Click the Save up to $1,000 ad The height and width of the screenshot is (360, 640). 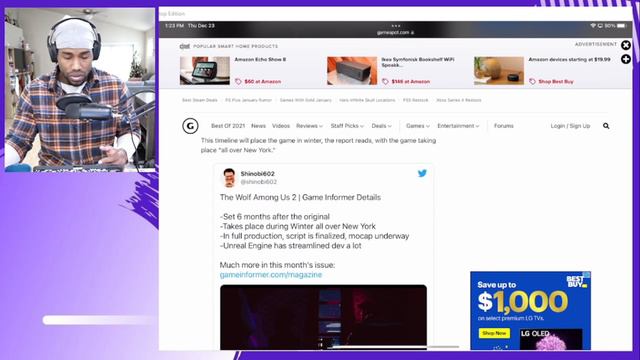[x=531, y=311]
